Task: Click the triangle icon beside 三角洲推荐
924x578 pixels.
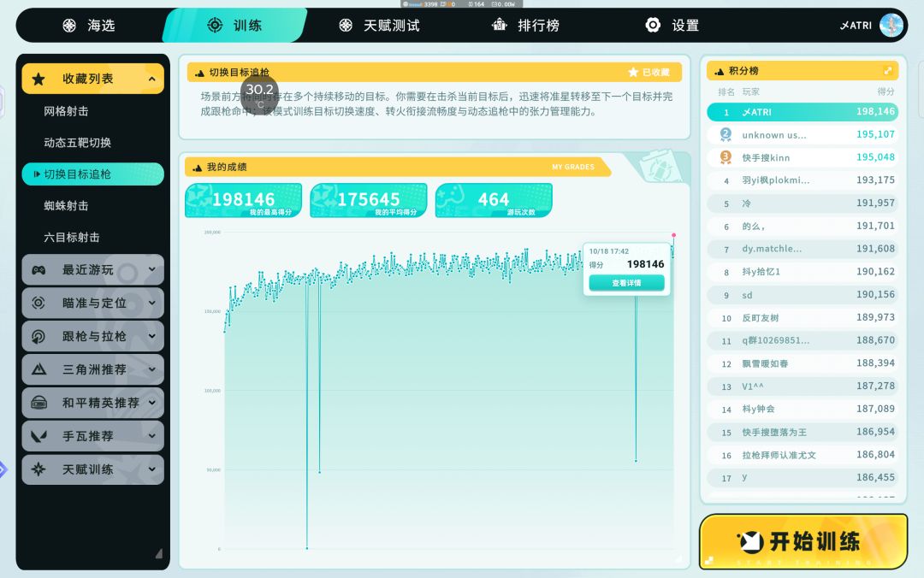Action: coord(38,369)
